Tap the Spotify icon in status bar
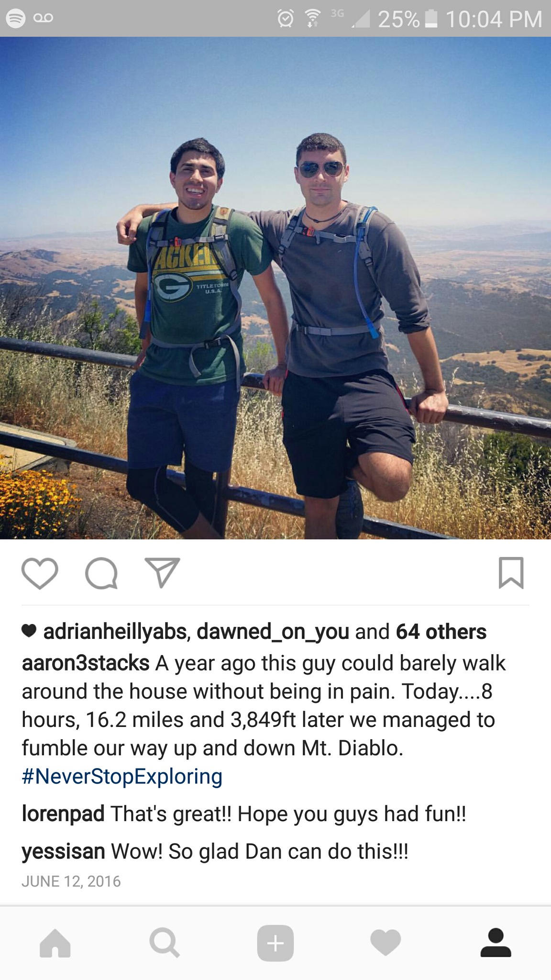The width and height of the screenshot is (551, 980). [x=15, y=18]
